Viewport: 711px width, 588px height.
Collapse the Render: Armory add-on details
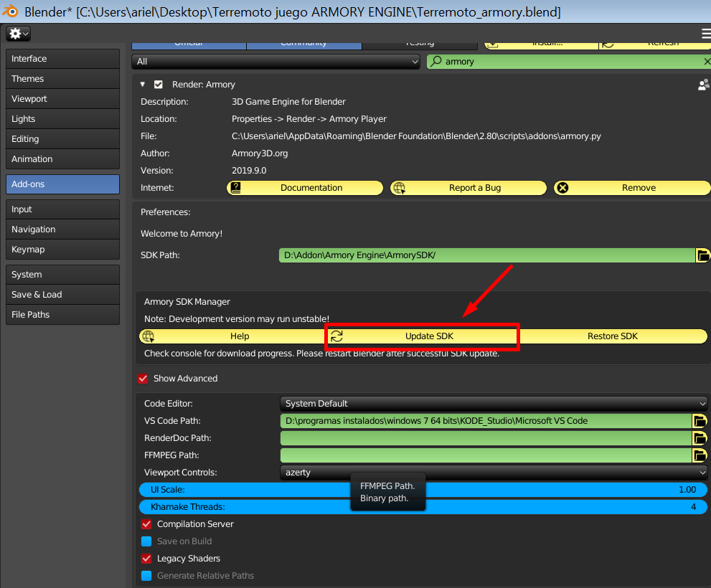click(142, 85)
